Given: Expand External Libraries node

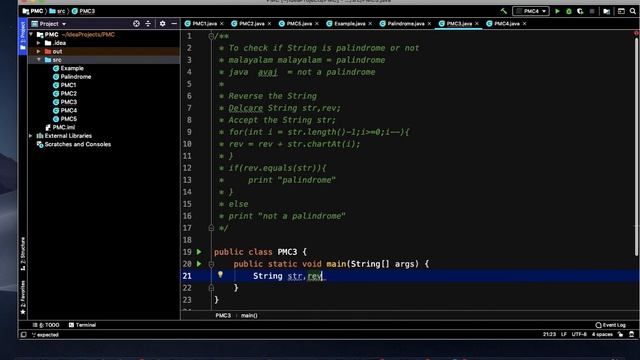Looking at the screenshot, I should tap(31, 136).
